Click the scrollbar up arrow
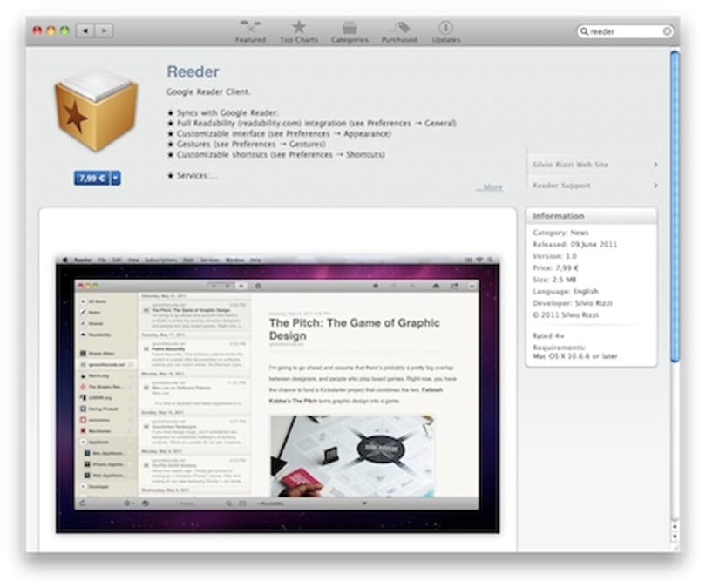Image resolution: width=706 pixels, height=588 pixels. 675,526
